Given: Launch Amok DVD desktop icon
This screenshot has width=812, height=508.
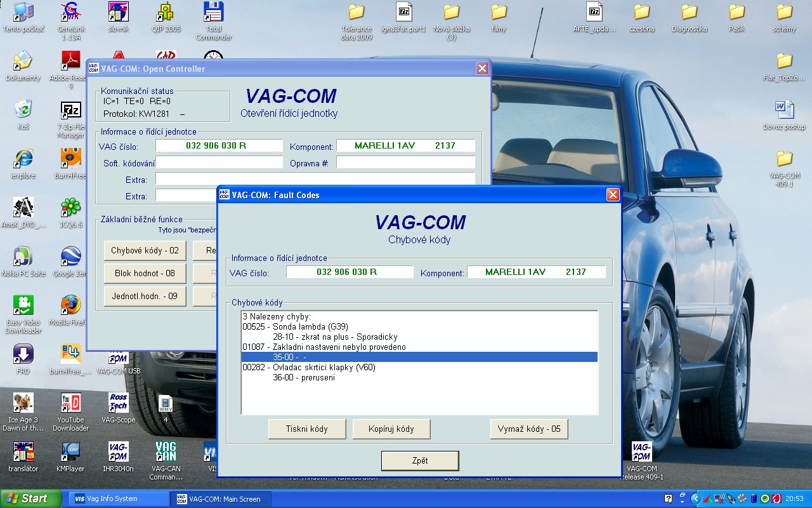Looking at the screenshot, I should tap(23, 212).
